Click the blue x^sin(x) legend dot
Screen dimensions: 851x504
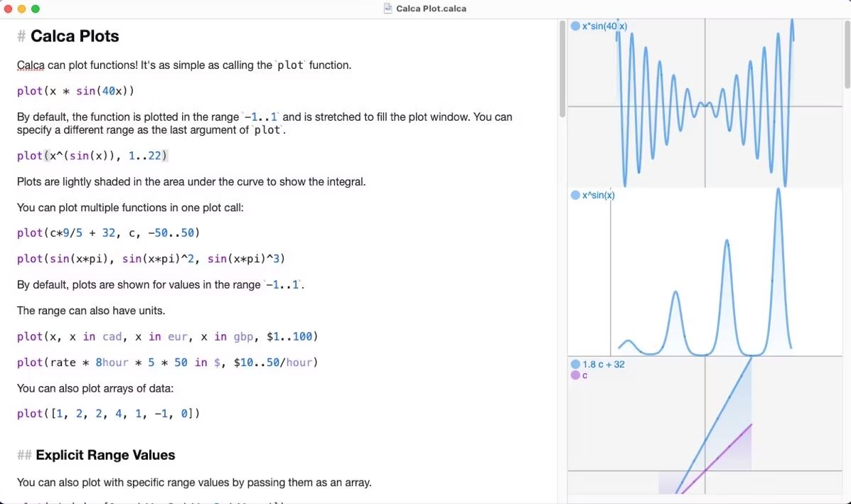[575, 195]
